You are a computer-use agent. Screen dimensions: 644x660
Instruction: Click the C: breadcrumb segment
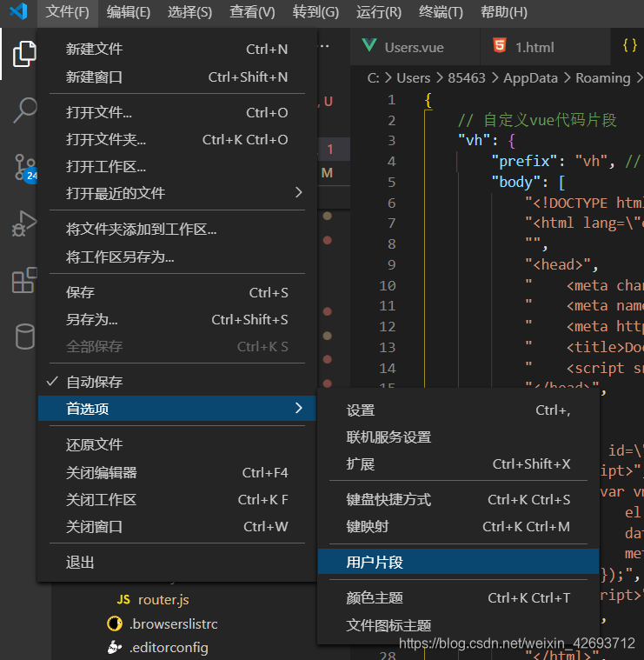point(374,78)
